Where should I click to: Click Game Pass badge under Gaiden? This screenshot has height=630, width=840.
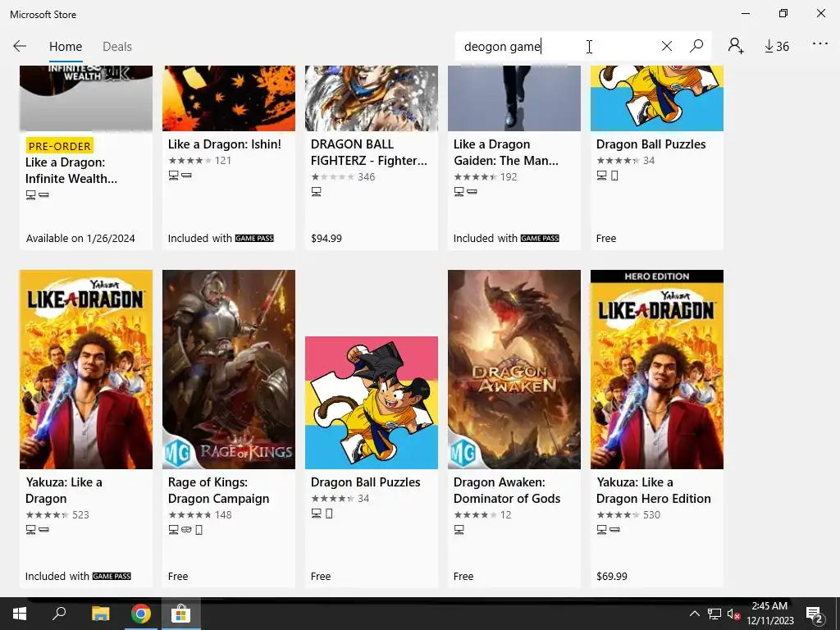point(540,239)
